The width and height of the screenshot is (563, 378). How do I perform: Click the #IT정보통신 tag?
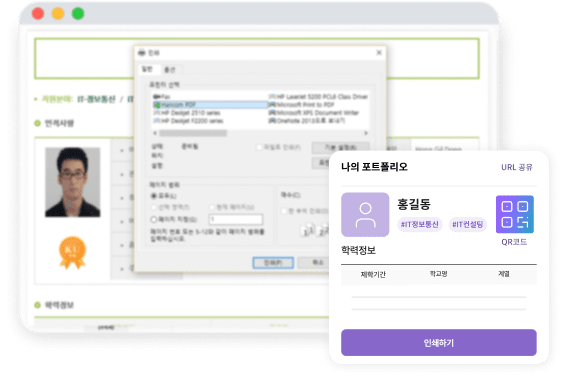pos(419,224)
